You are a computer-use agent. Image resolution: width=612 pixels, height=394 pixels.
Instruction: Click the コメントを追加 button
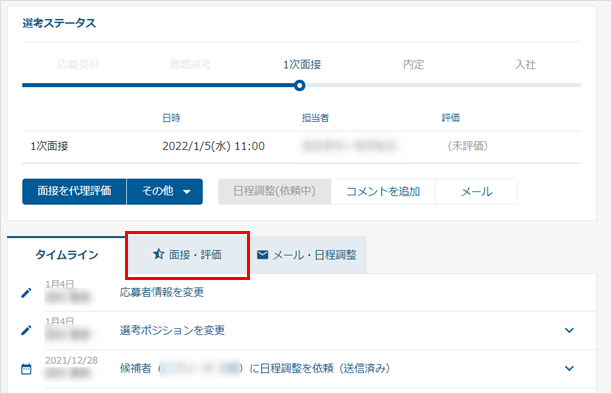(383, 192)
